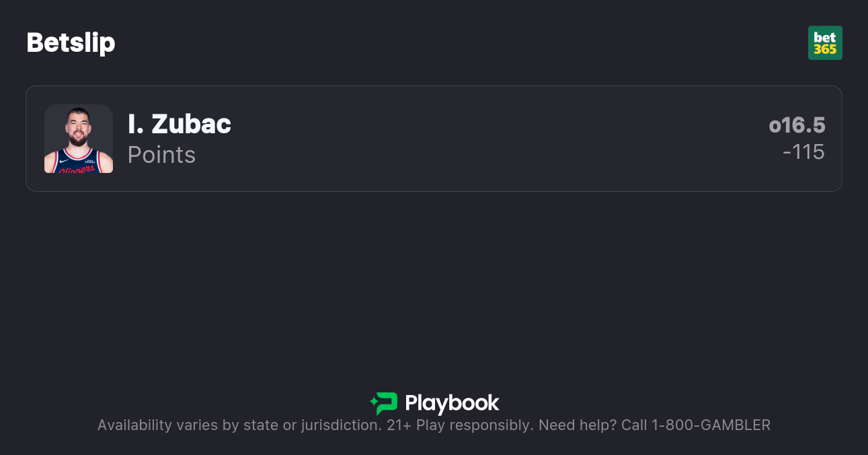The height and width of the screenshot is (455, 868).
Task: Tap the bet365 green badge top right
Action: pyautogui.click(x=825, y=42)
